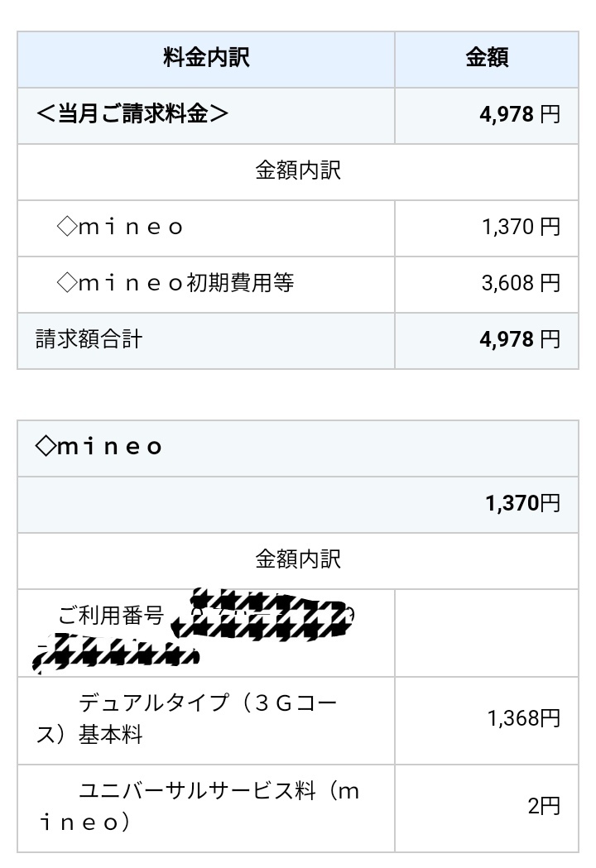Click 4,978 円 in the 請求額合計 row
This screenshot has width=596, height=868.
pos(519,339)
